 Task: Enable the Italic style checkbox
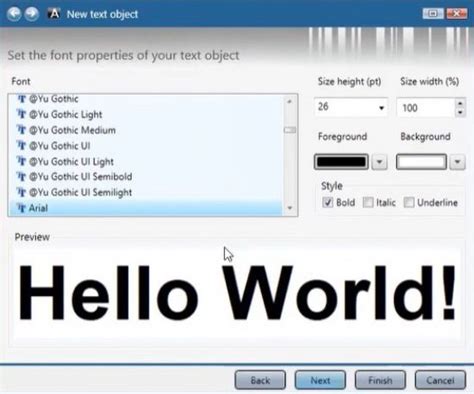[x=368, y=202]
